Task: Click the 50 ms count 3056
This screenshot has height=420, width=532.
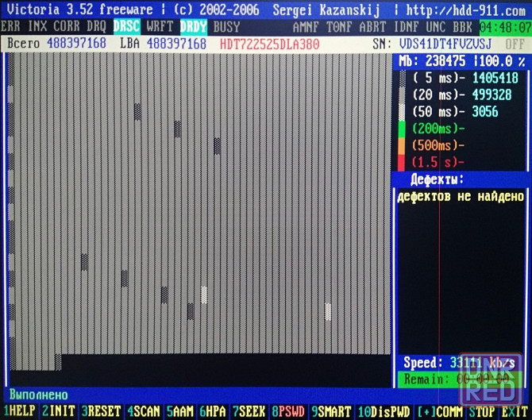Action: pos(485,112)
